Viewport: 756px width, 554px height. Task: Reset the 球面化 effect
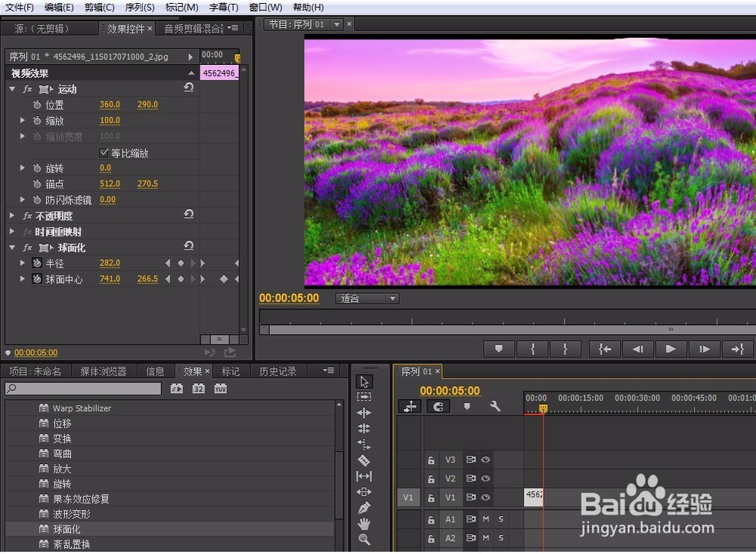[x=188, y=246]
